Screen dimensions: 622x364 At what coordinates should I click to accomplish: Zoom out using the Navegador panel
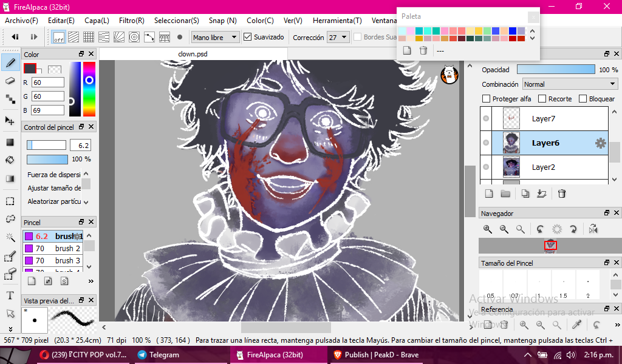point(504,229)
